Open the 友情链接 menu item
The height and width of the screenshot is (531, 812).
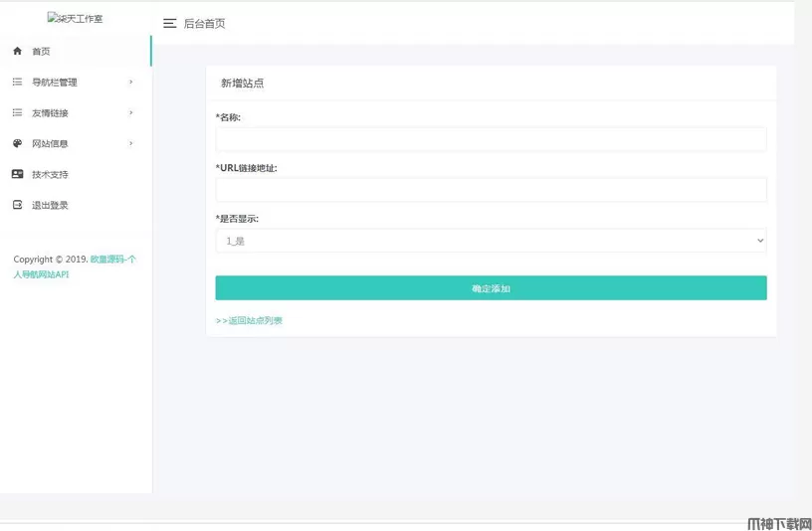click(x=76, y=112)
